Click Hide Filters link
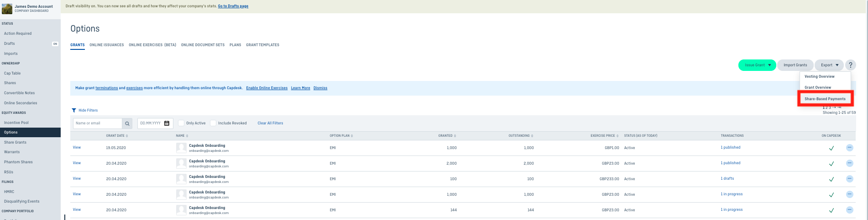868x220 pixels. (88, 110)
